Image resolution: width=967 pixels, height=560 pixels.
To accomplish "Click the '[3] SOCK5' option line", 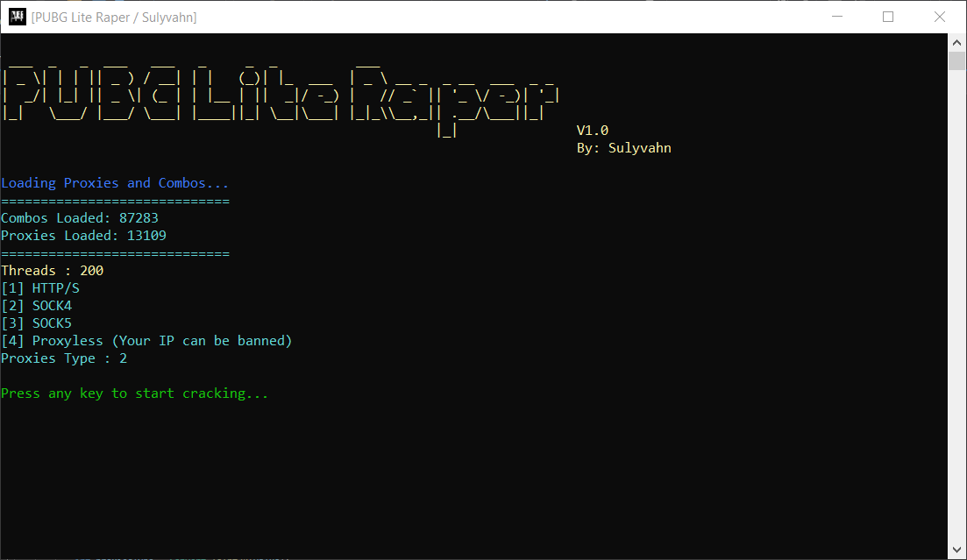I will [37, 323].
